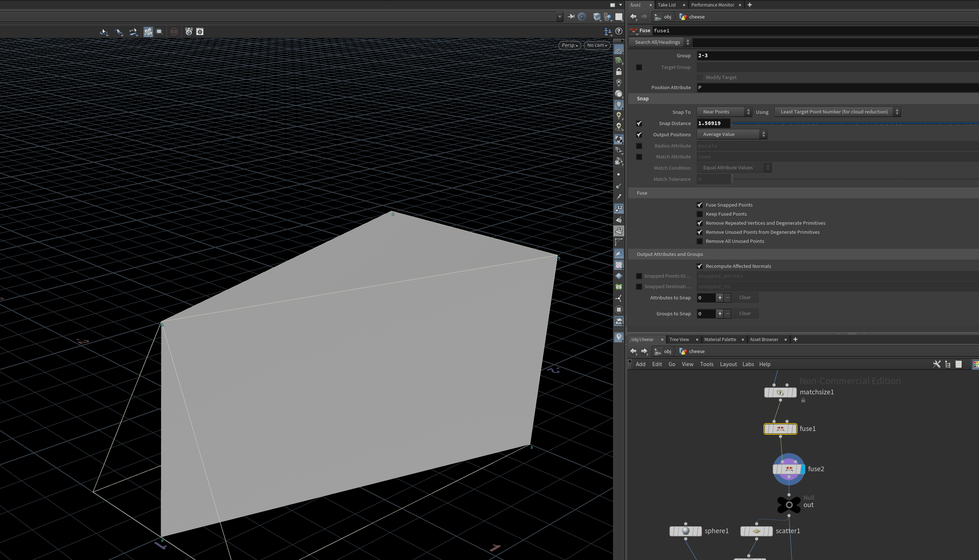Enable Remove All Unused Points

(x=700, y=241)
